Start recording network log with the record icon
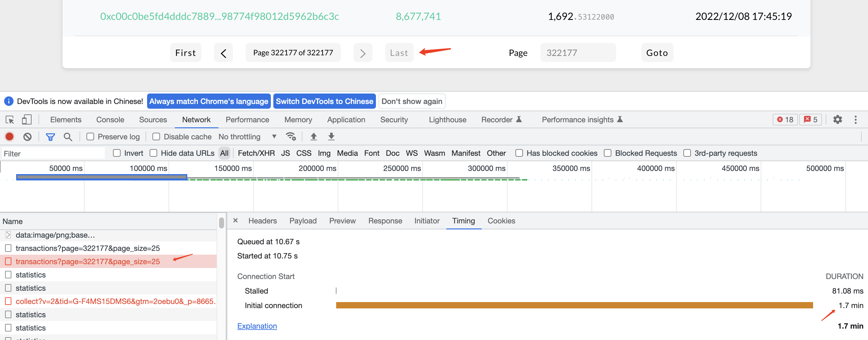The height and width of the screenshot is (340, 868). click(9, 137)
